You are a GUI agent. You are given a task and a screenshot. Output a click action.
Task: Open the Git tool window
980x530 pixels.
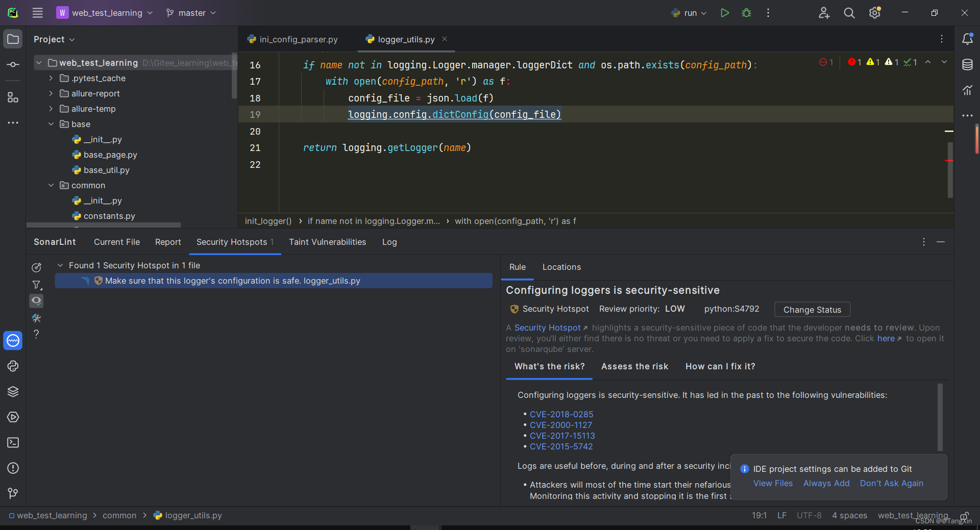(x=13, y=493)
